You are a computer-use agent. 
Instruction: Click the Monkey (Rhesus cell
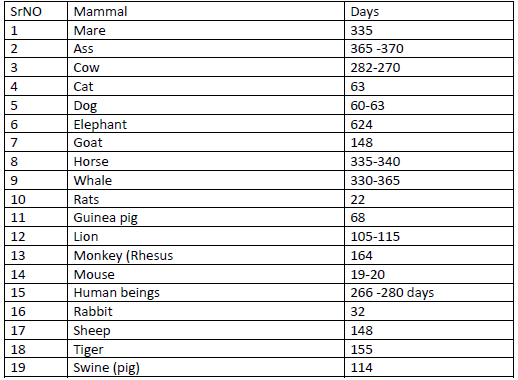[x=206, y=255]
